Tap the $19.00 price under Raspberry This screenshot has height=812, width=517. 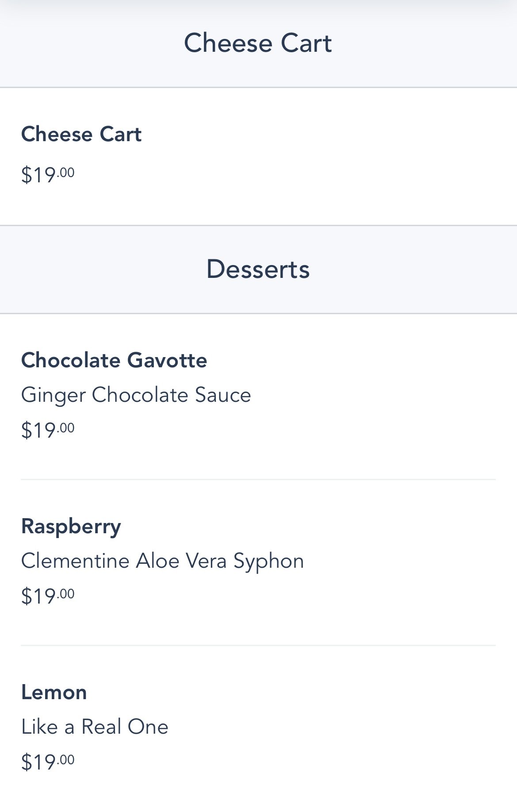click(x=48, y=596)
